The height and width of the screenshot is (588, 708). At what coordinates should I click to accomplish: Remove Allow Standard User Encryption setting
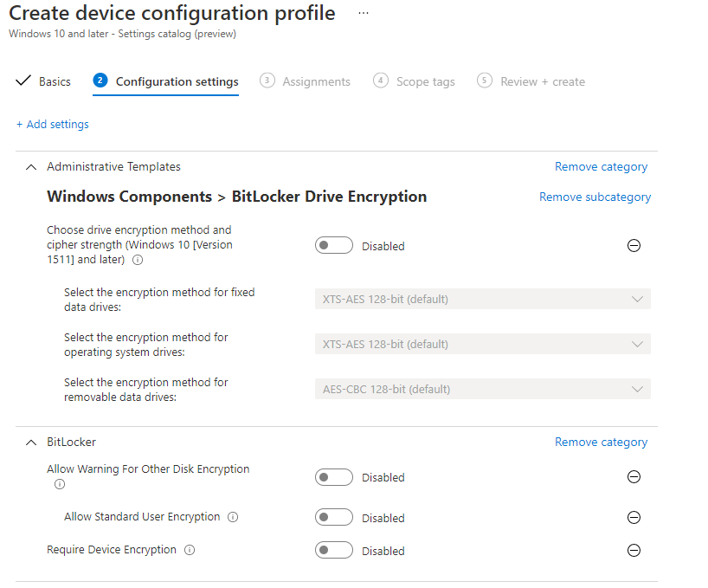pos(634,518)
